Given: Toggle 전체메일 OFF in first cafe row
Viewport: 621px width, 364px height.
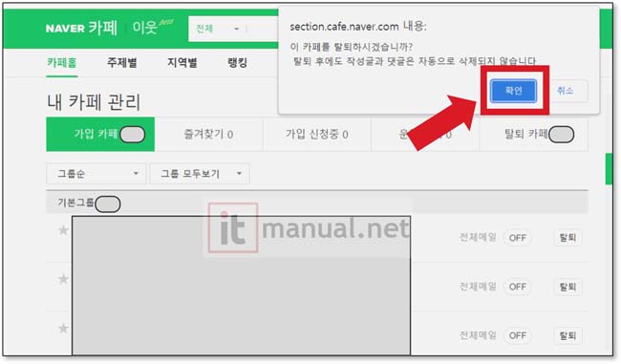Looking at the screenshot, I should [x=517, y=238].
